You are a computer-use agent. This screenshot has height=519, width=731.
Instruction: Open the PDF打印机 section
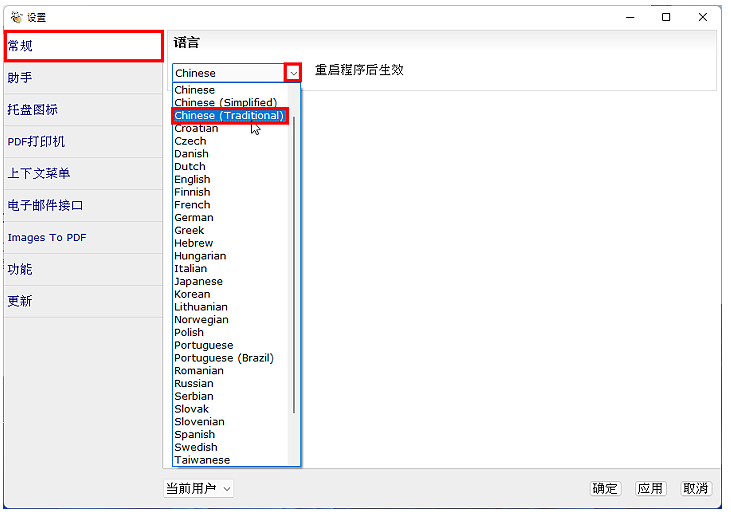coord(83,141)
